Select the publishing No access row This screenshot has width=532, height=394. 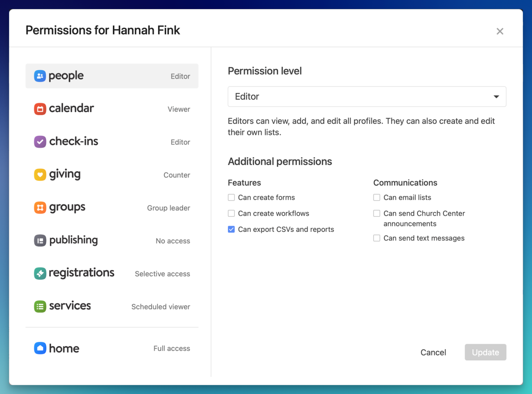pyautogui.click(x=112, y=241)
